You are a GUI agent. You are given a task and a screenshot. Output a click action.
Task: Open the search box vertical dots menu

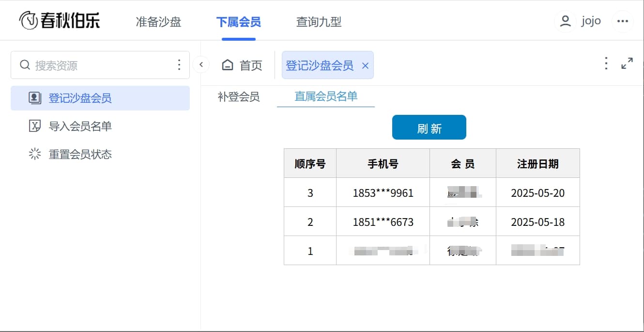pyautogui.click(x=179, y=65)
